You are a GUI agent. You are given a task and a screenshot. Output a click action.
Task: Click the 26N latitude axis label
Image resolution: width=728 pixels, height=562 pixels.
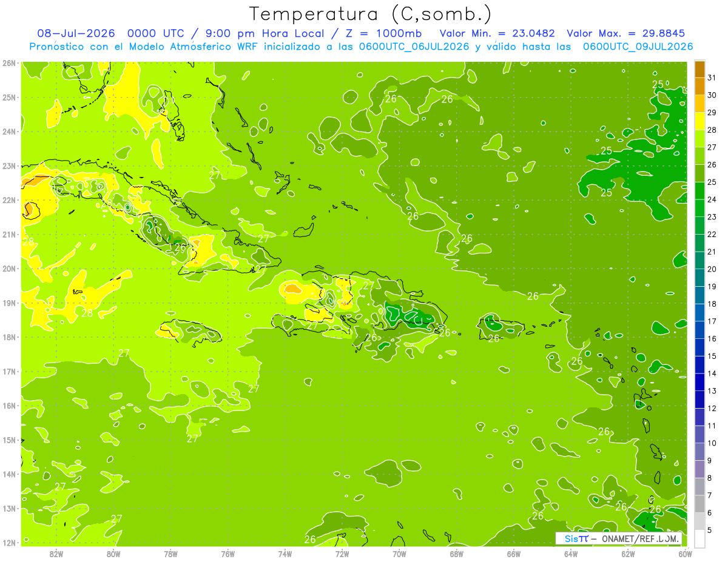[8, 63]
